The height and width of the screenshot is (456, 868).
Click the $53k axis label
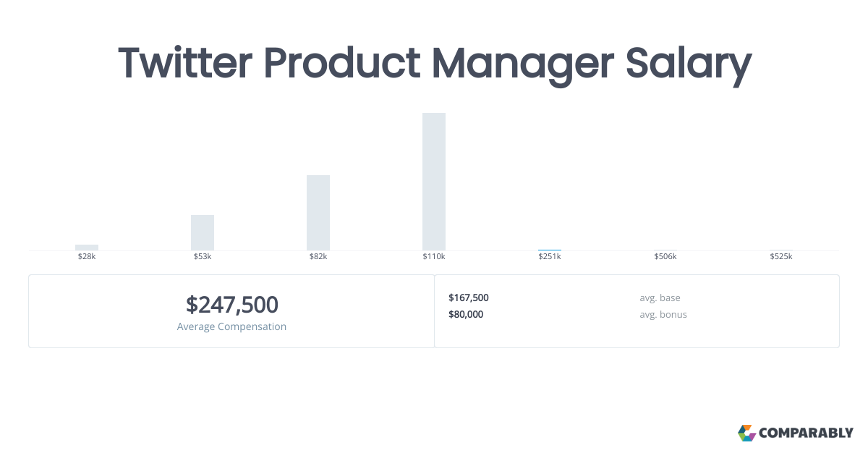pyautogui.click(x=203, y=257)
